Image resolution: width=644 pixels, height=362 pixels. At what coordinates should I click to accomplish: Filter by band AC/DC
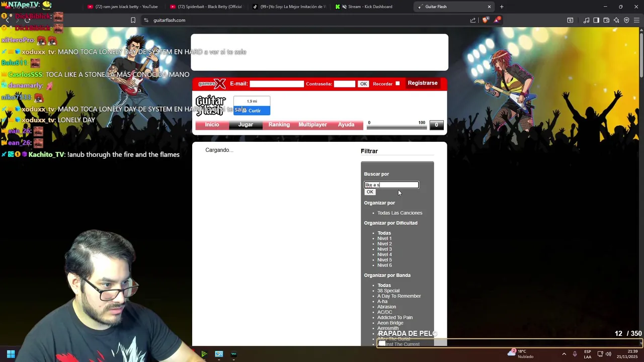(384, 312)
